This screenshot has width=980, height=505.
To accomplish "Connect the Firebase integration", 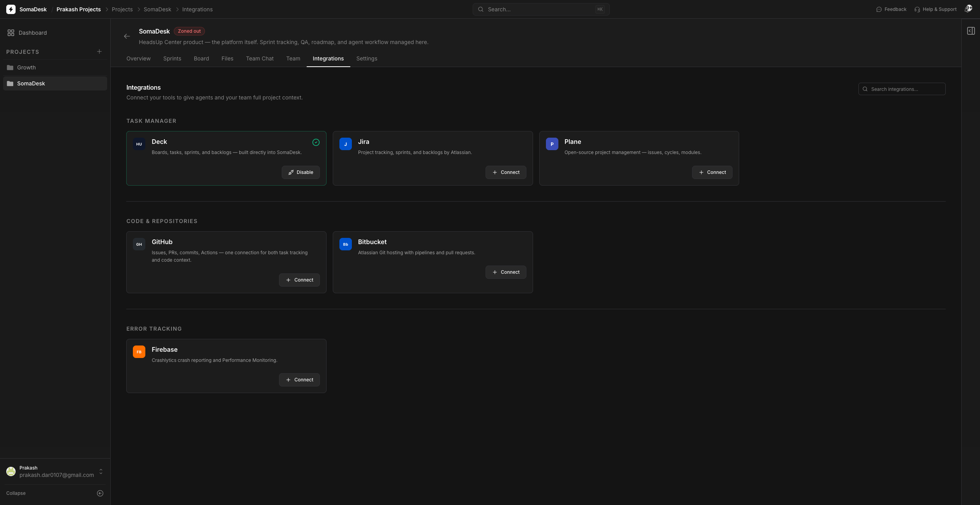I will pos(299,380).
